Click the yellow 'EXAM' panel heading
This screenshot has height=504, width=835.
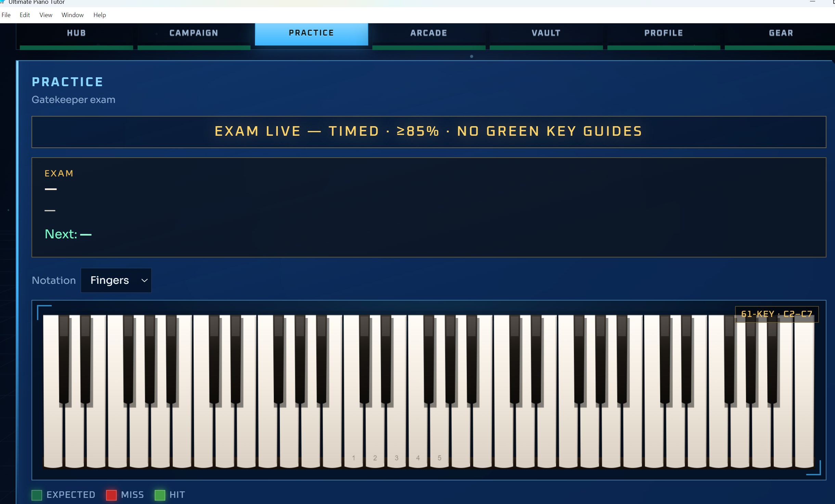pyautogui.click(x=59, y=173)
